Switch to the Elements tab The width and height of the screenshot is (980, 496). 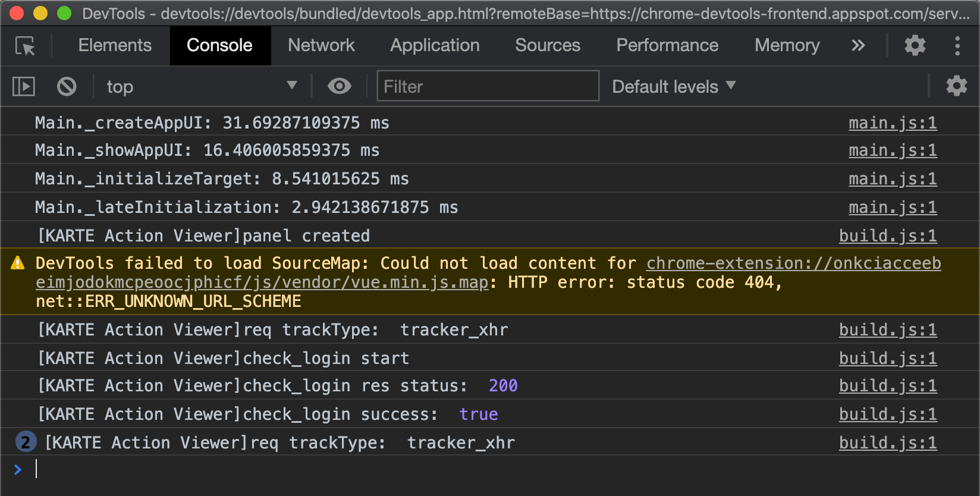[115, 45]
